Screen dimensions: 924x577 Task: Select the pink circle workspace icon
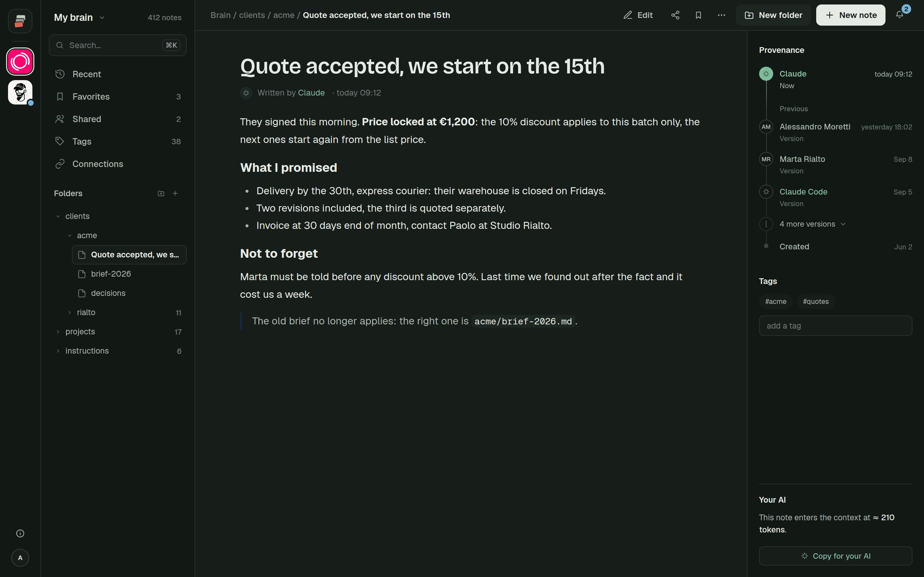pyautogui.click(x=20, y=62)
